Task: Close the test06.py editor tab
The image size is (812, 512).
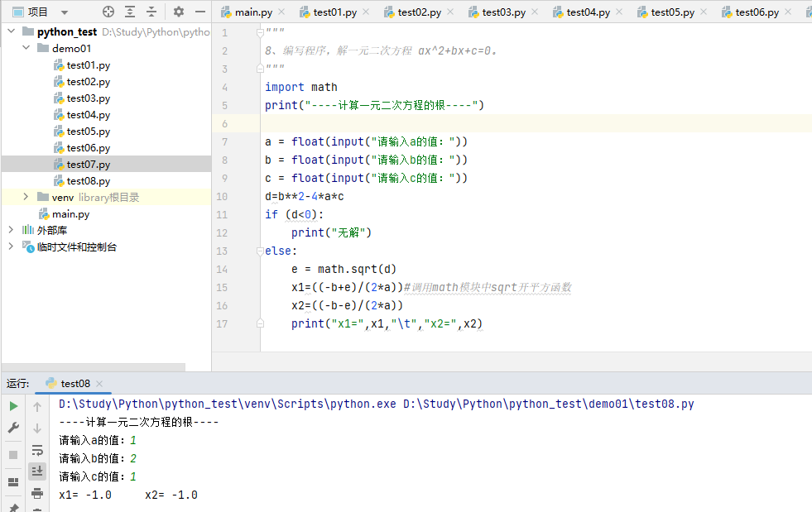Action: tap(788, 12)
